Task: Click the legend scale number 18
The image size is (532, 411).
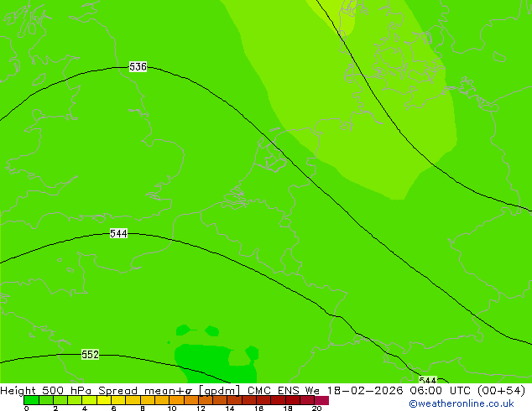Action: (288, 408)
